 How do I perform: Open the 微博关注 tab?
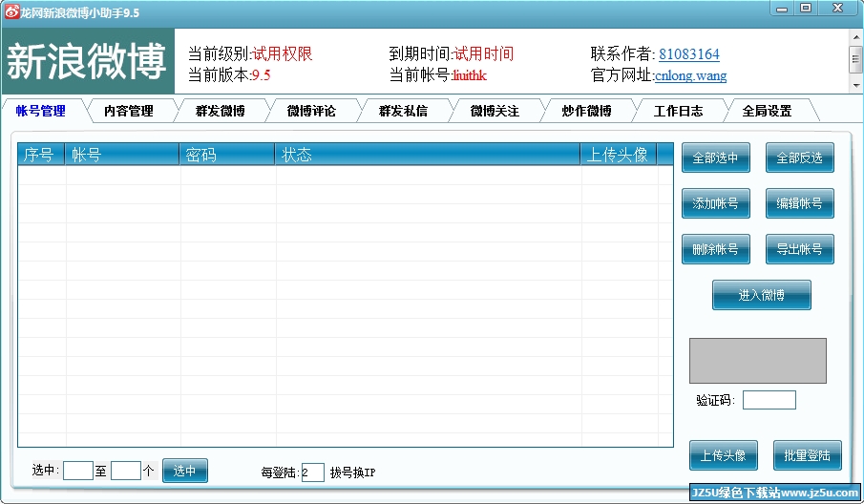tap(495, 111)
